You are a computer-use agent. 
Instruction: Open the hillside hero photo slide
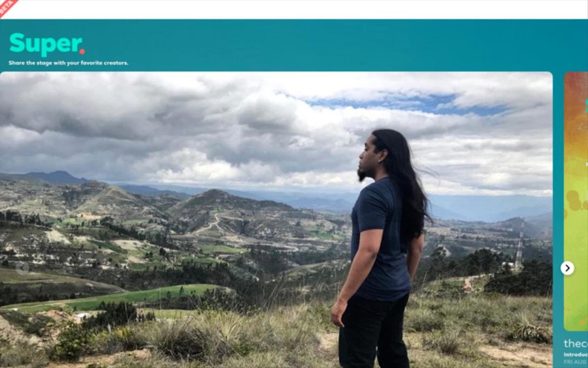276,219
